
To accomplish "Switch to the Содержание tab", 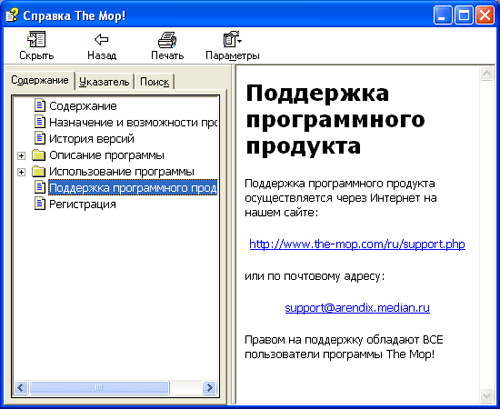I will (40, 80).
